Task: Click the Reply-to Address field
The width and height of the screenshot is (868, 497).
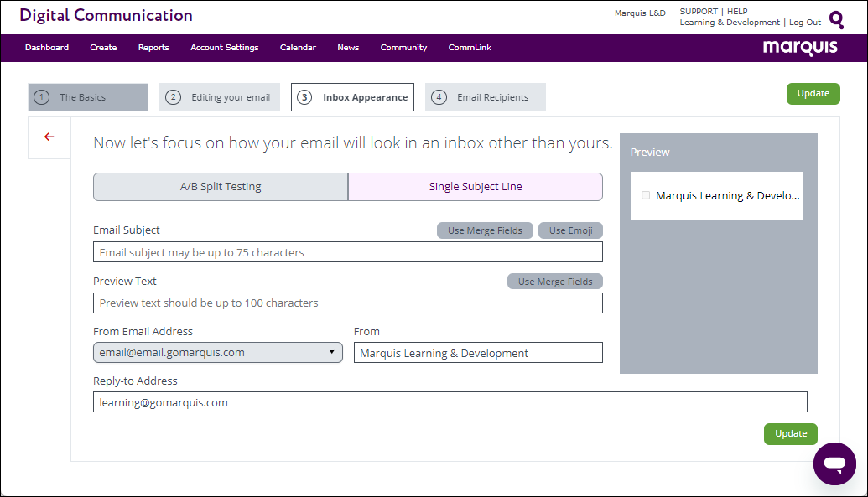Action: 450,402
